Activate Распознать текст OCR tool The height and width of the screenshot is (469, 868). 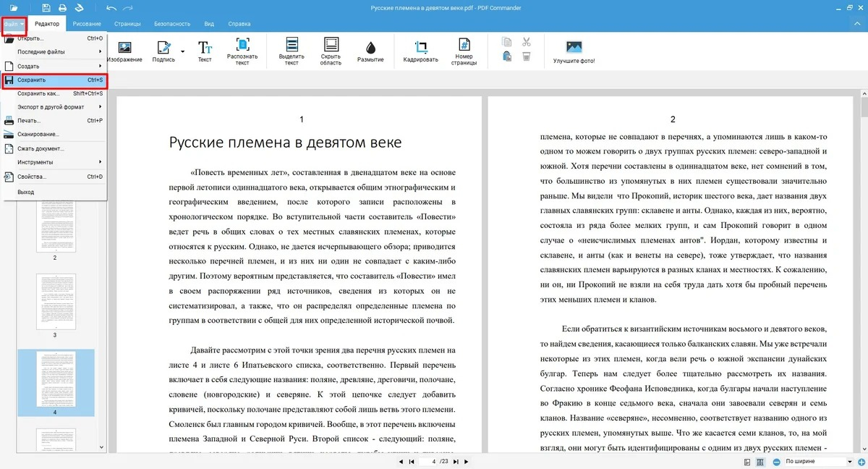pyautogui.click(x=242, y=51)
